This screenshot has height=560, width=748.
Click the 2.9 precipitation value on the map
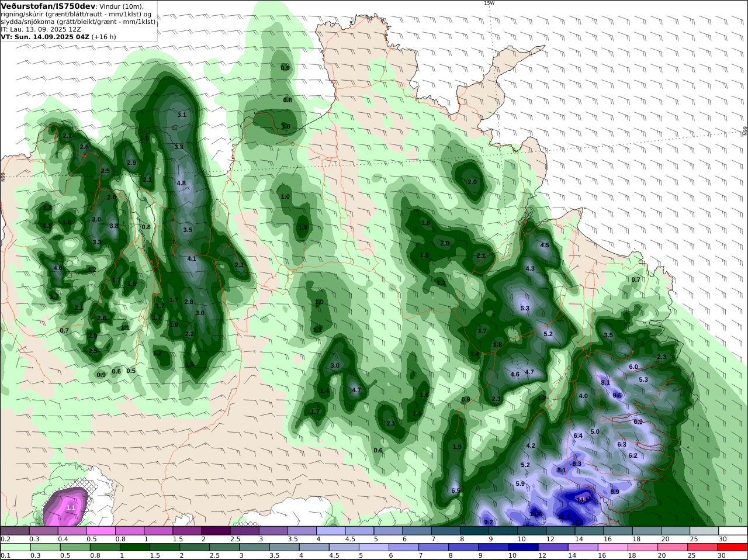coord(131,163)
